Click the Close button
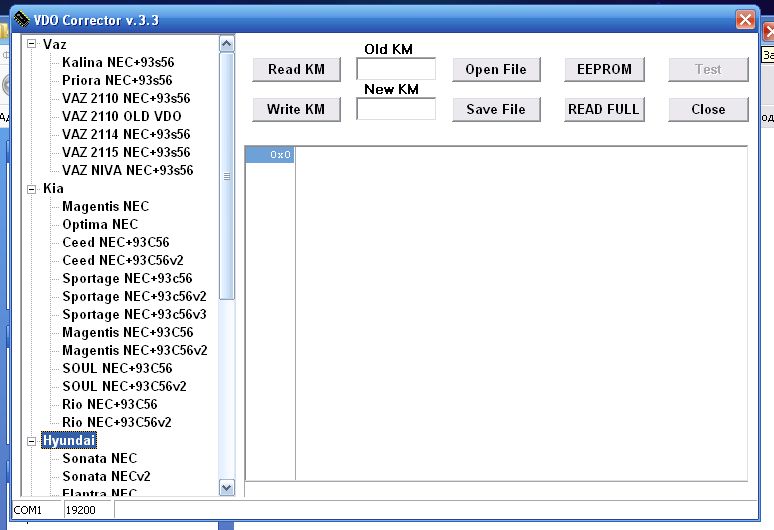 tap(708, 110)
